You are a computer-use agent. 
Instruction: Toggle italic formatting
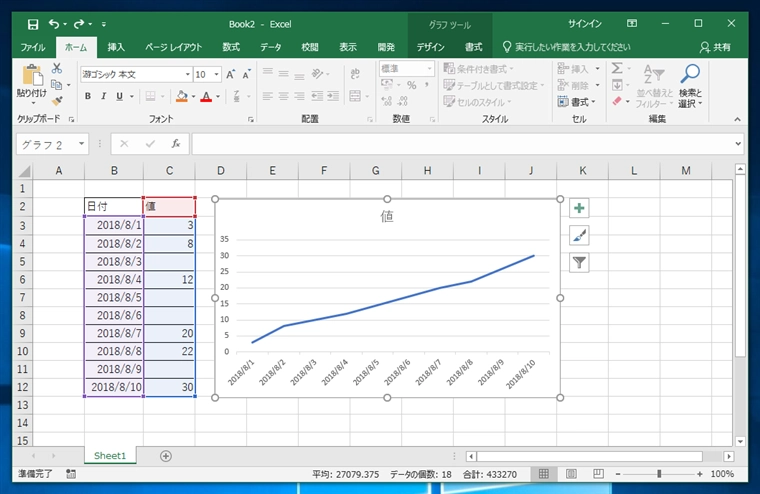click(x=103, y=96)
